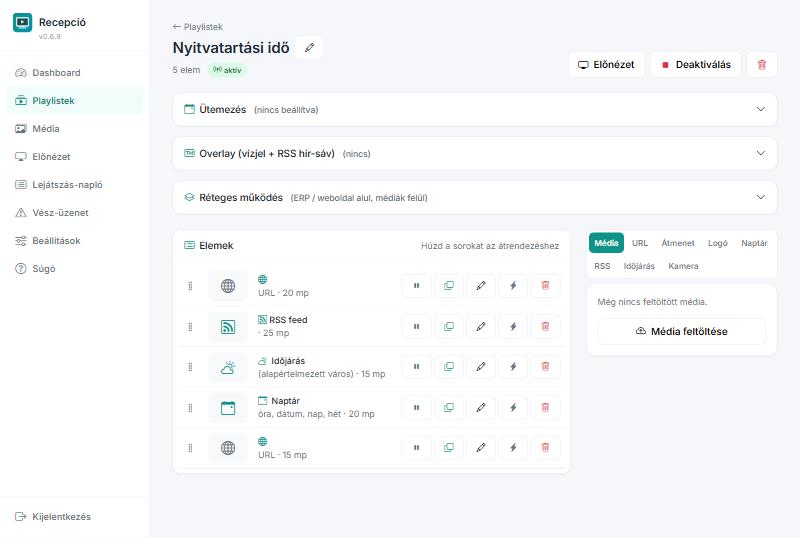Edit the RSS feed element
Viewport: 800px width, 538px height.
pyautogui.click(x=481, y=327)
